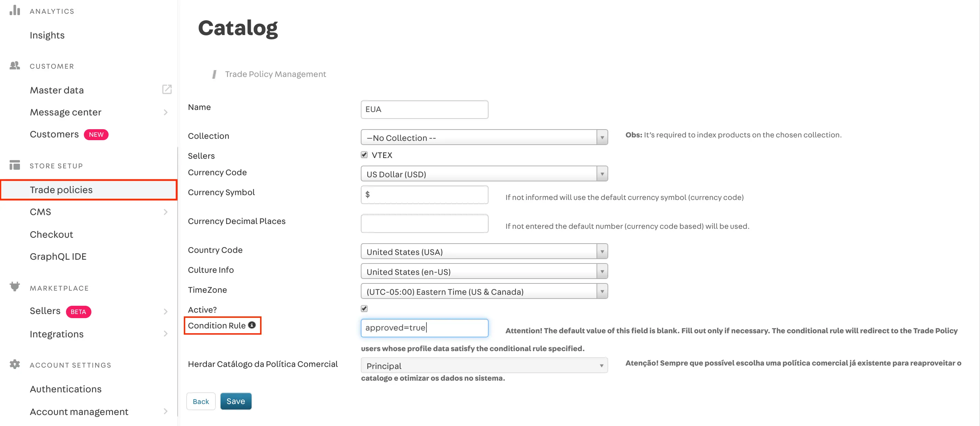The width and height of the screenshot is (980, 426).
Task: Click the Currency Decimal Places field
Action: coord(424,224)
